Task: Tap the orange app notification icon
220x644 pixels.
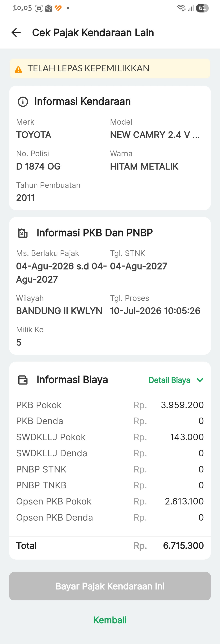Action: pyautogui.click(x=58, y=8)
